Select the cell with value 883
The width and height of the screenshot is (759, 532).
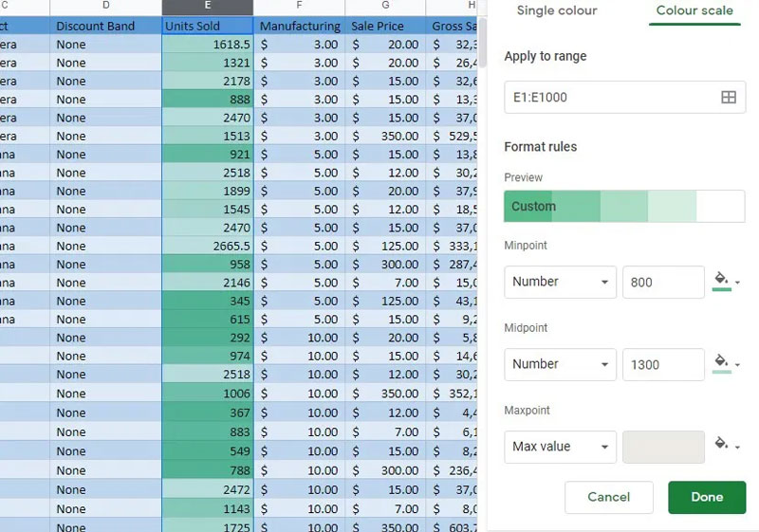pyautogui.click(x=207, y=431)
